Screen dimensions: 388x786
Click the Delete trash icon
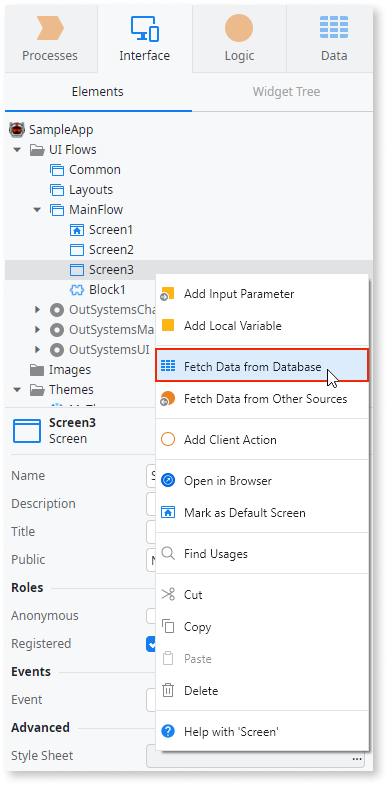[168, 691]
